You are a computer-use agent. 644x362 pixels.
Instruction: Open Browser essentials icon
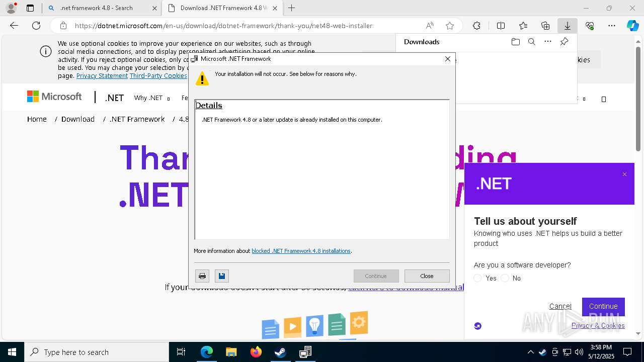tap(590, 26)
